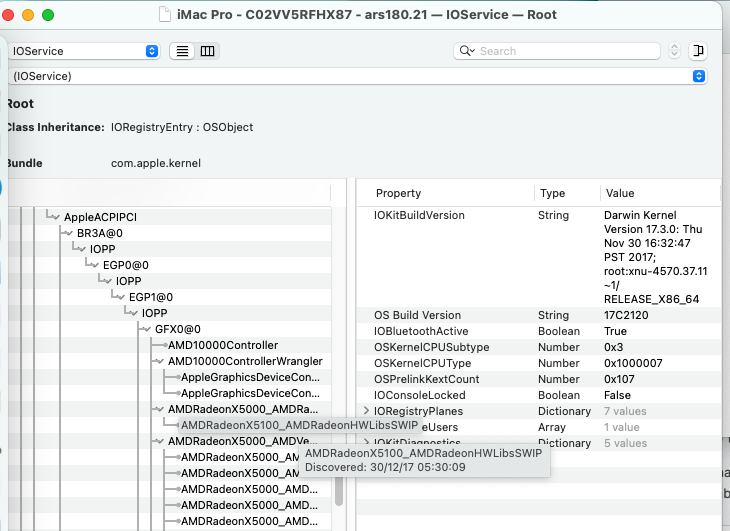Screen dimensions: 730x531
Task: Toggle the inspector sidebar button
Action: pyautogui.click(x=697, y=51)
